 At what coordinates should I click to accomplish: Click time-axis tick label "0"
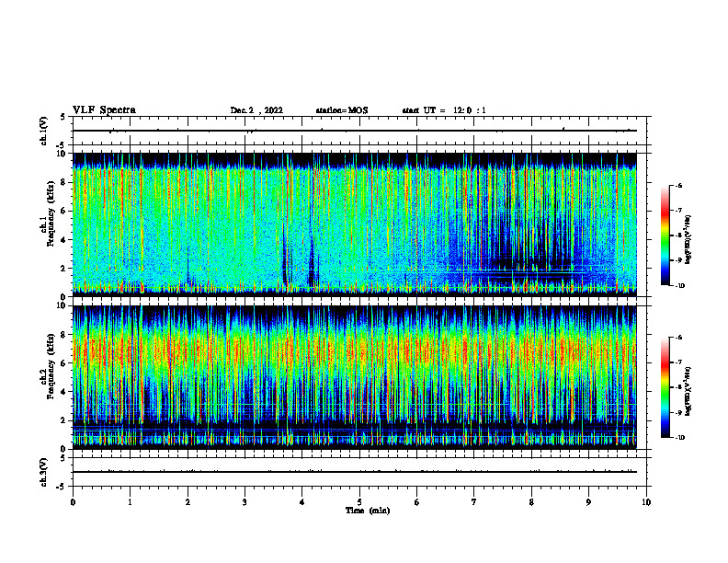click(x=73, y=502)
